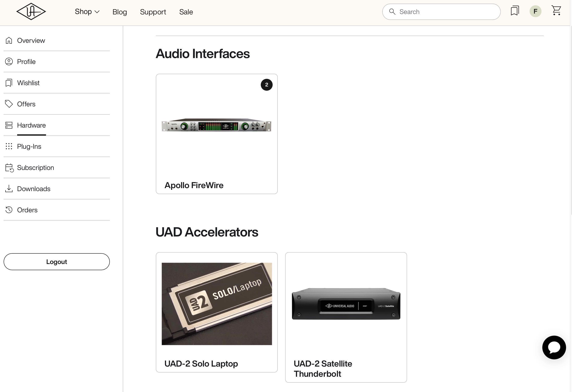Click the count badge showing 2
The height and width of the screenshot is (392, 572).
point(266,85)
